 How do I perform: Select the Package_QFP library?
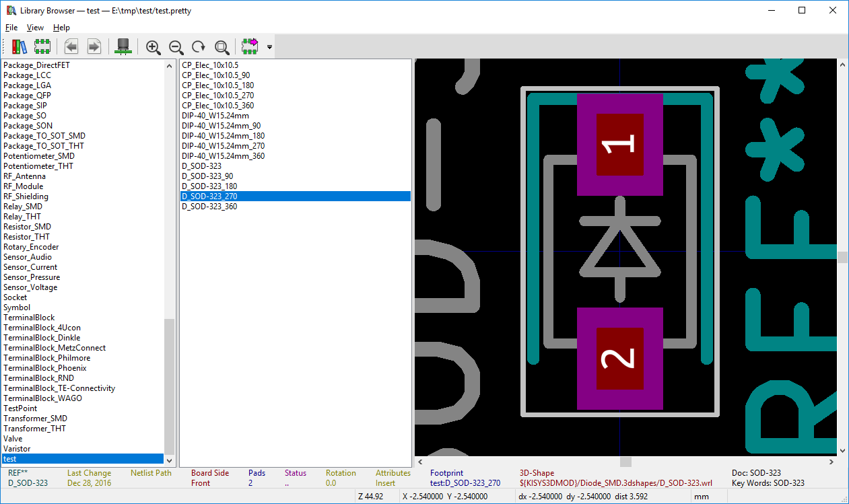tap(27, 96)
